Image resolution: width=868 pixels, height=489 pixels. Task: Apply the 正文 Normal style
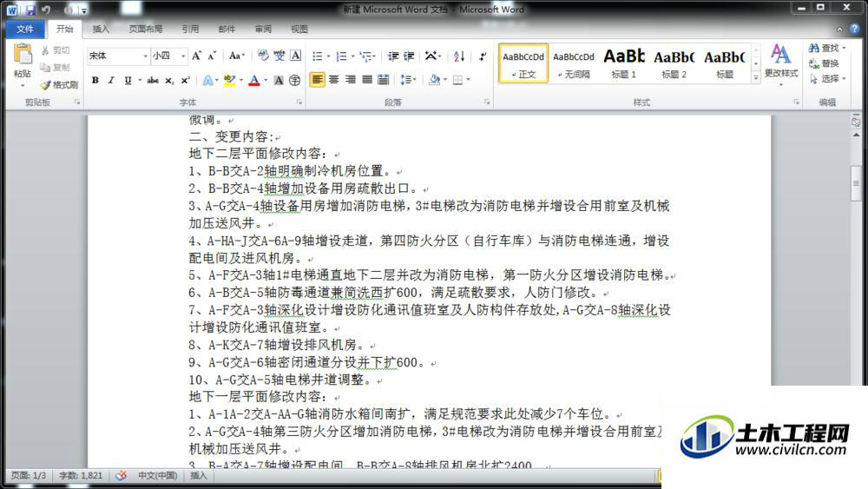click(x=523, y=63)
